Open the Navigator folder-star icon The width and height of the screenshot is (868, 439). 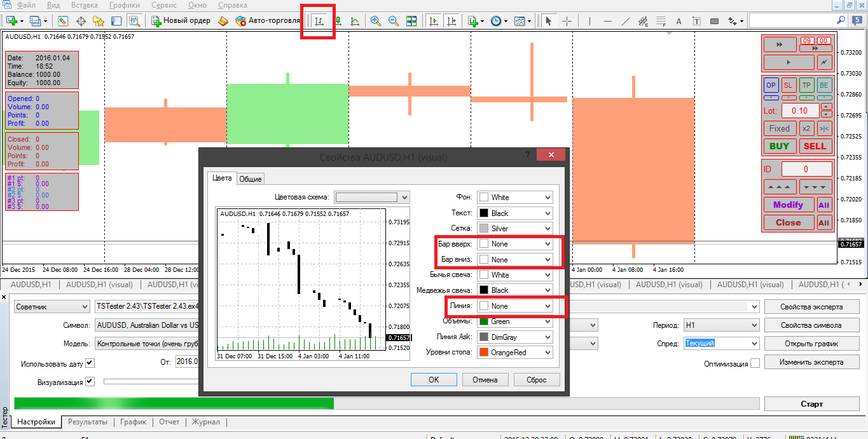click(99, 21)
